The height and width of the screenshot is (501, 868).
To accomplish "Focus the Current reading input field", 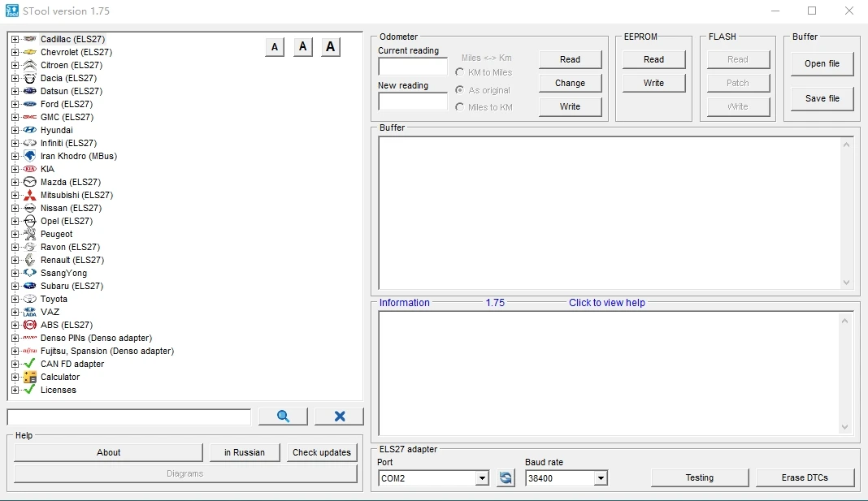I will click(412, 67).
